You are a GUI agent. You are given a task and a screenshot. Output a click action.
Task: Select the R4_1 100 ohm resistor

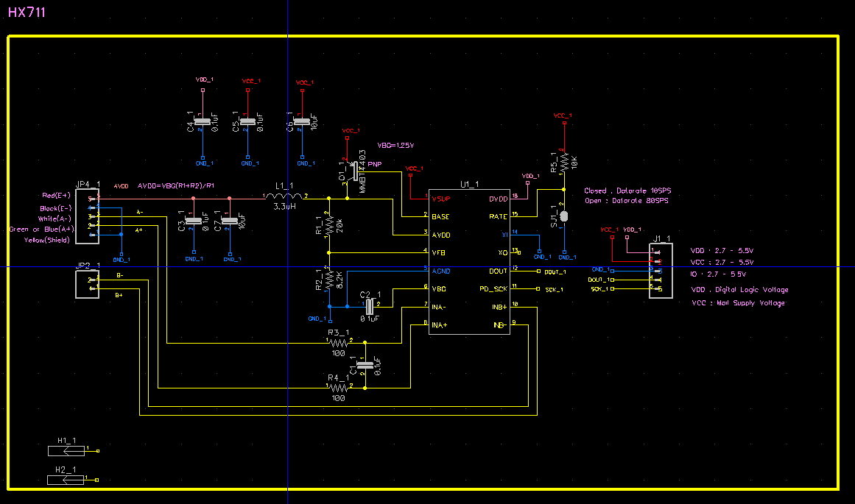pos(338,387)
